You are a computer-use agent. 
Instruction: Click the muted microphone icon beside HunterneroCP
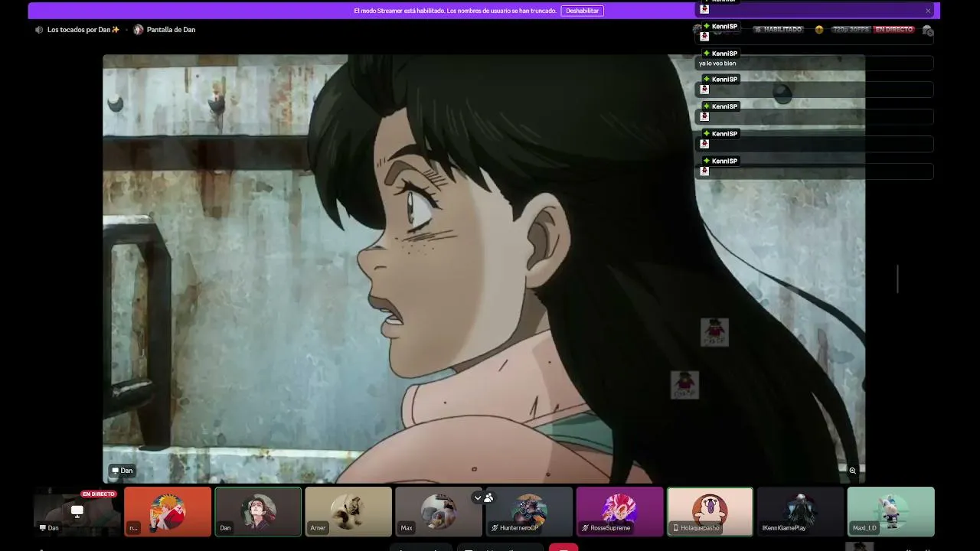pos(495,528)
